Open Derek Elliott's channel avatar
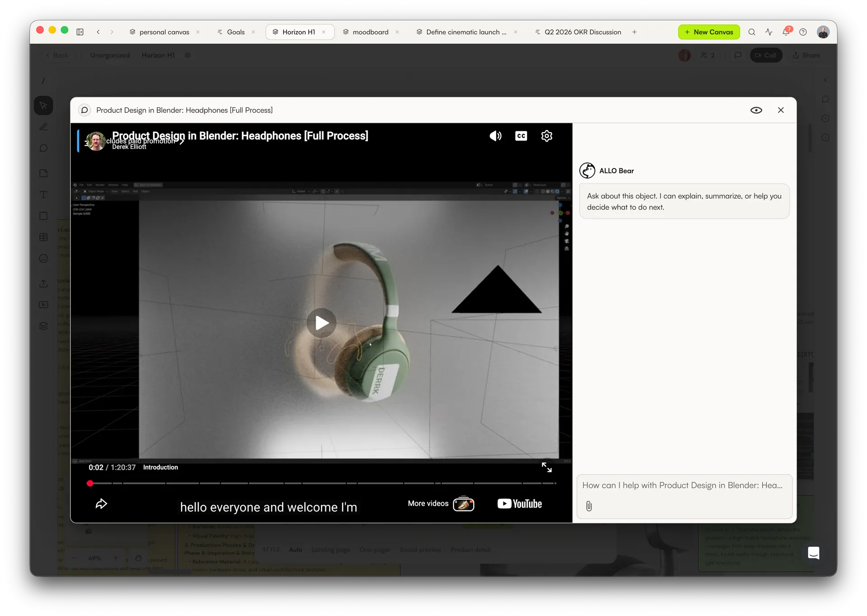Image resolution: width=867 pixels, height=616 pixels. click(96, 141)
